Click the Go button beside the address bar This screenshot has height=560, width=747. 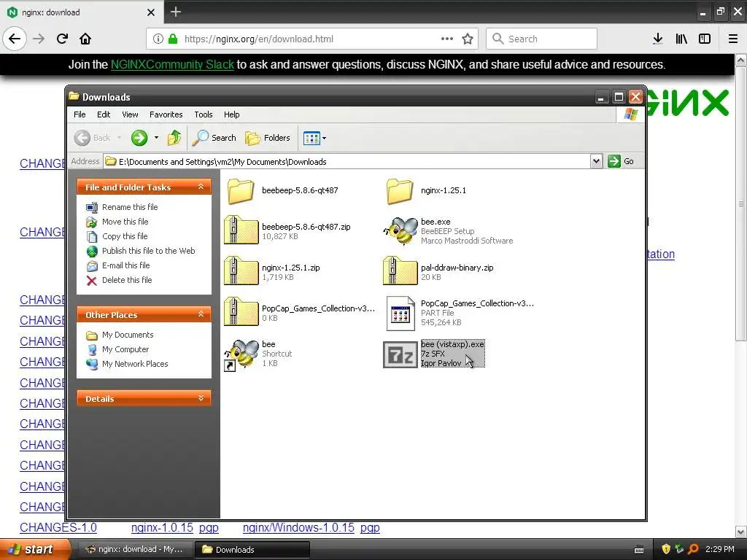pos(621,161)
